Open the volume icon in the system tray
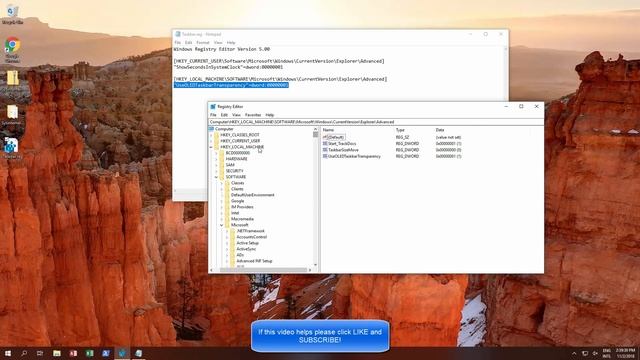Screen dimensions: 640x360 point(596,353)
